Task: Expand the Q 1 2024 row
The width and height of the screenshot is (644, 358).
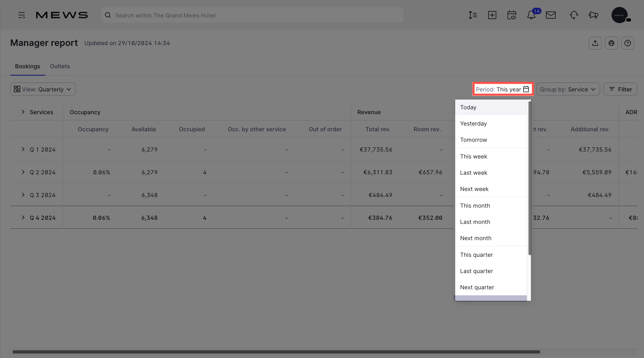Action: [23, 150]
